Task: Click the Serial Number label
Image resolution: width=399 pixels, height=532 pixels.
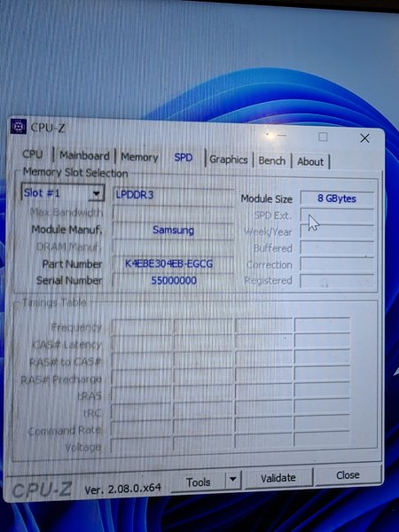Action: point(69,280)
